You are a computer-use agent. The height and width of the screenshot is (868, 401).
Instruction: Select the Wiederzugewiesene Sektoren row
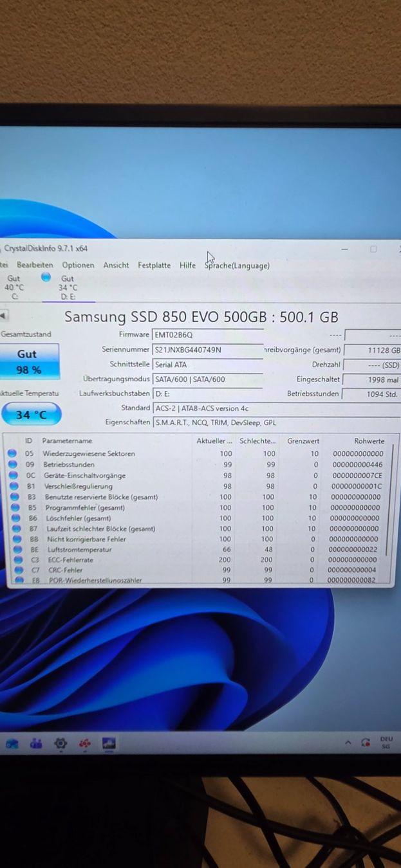196,453
